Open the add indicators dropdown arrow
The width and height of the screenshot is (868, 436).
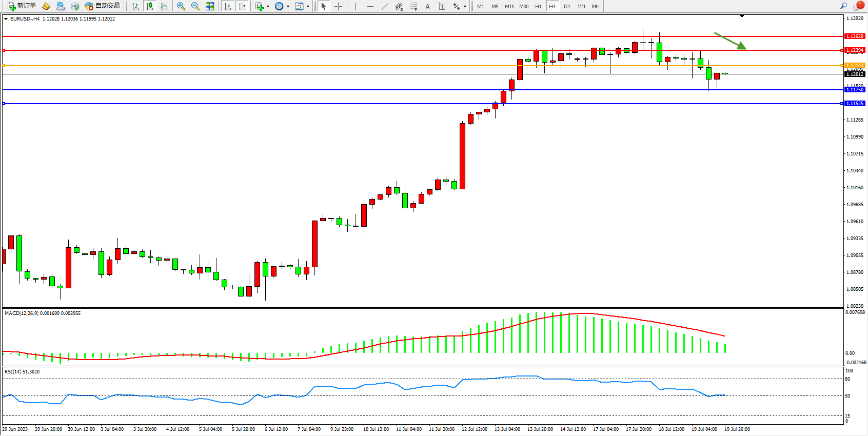[x=268, y=7]
